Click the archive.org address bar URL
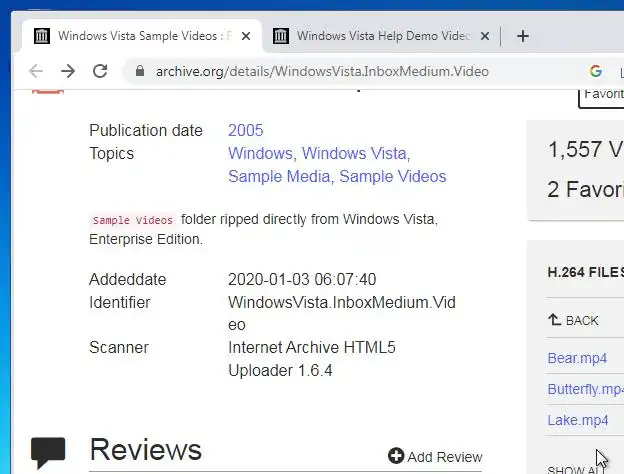The height and width of the screenshot is (474, 624). (322, 71)
